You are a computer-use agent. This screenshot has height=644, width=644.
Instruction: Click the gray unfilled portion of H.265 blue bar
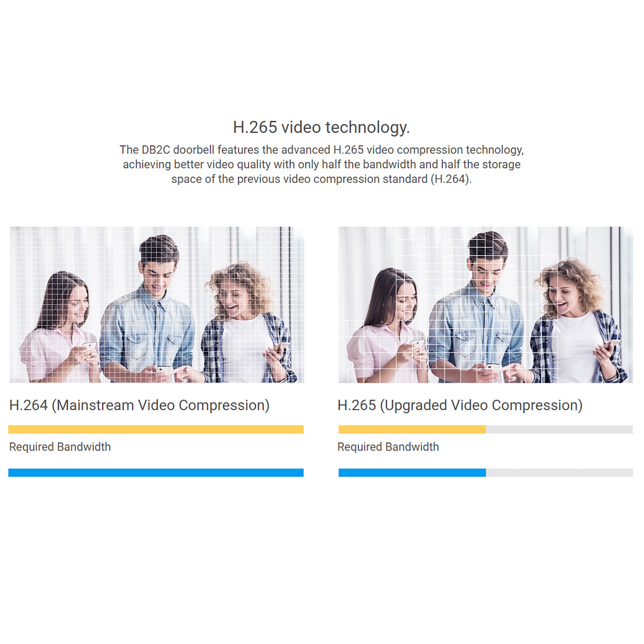(559, 473)
